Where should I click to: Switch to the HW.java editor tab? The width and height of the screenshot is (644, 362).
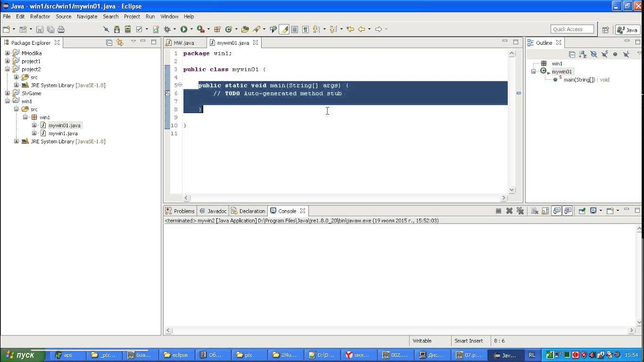(184, 43)
